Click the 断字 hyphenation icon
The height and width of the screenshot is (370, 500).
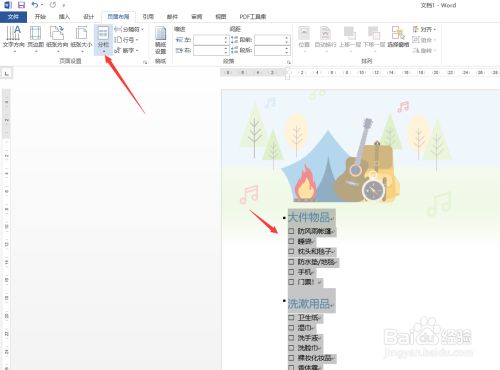[118, 50]
